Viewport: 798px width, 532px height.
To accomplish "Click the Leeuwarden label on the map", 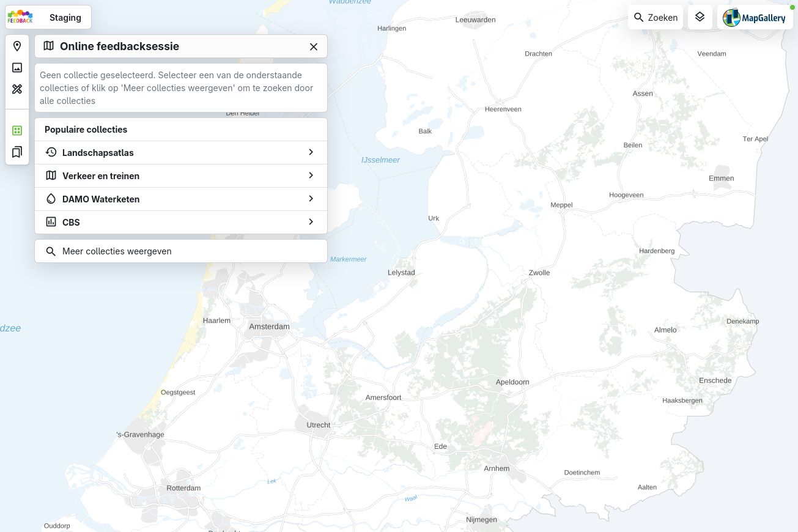I will [x=475, y=20].
